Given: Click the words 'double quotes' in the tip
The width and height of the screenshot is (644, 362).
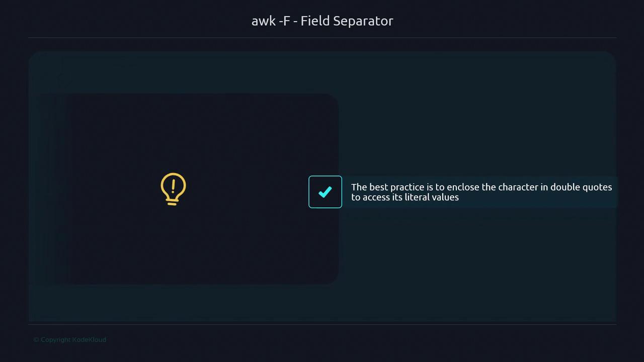Looking at the screenshot, I should [581, 187].
